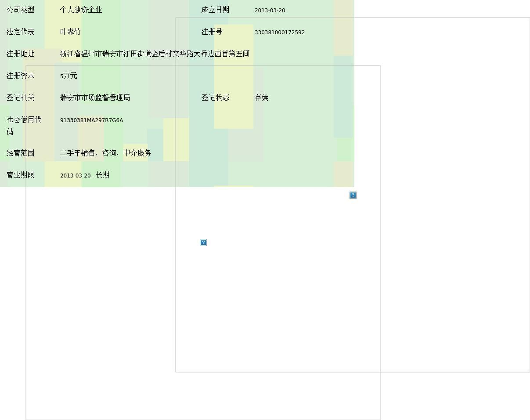Select the social credit code 91330381MA297R7G6A
Image resolution: width=530 pixels, height=420 pixels.
(91, 120)
